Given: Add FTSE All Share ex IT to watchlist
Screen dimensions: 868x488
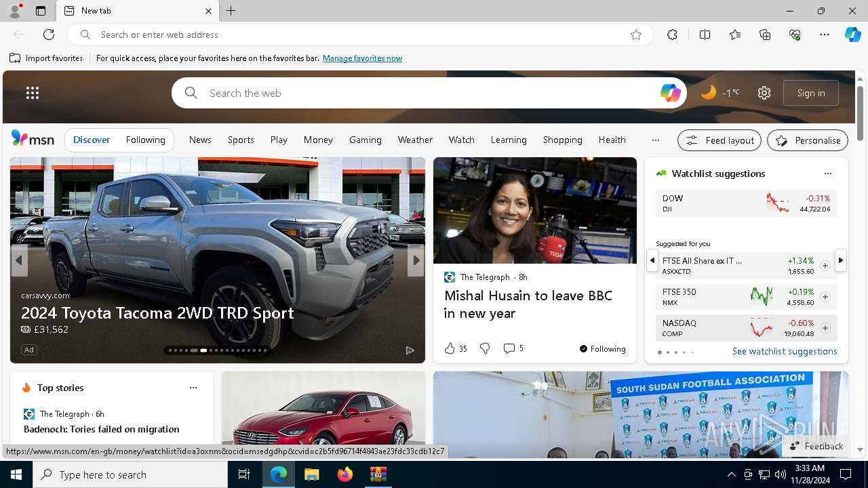Looking at the screenshot, I should coord(825,266).
